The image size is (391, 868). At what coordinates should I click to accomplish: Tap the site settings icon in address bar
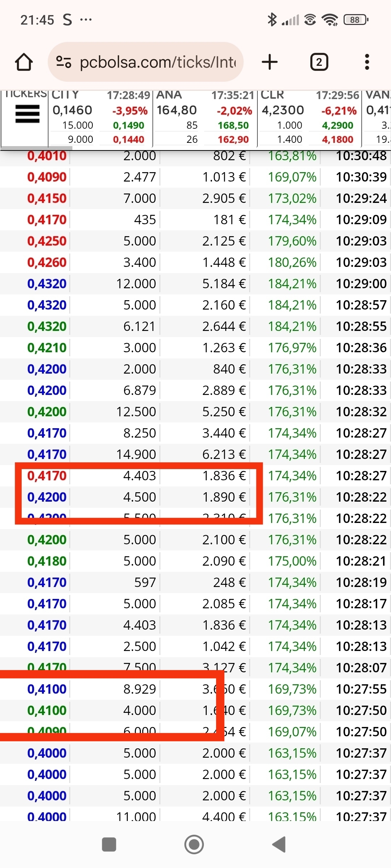tap(64, 62)
